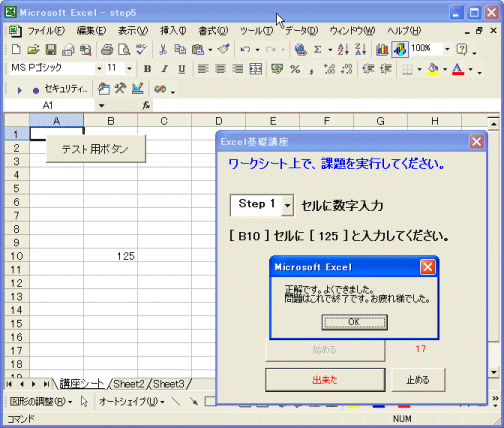Click Merge and Center icon
Screen dimensions: 504x428
[x=256, y=69]
